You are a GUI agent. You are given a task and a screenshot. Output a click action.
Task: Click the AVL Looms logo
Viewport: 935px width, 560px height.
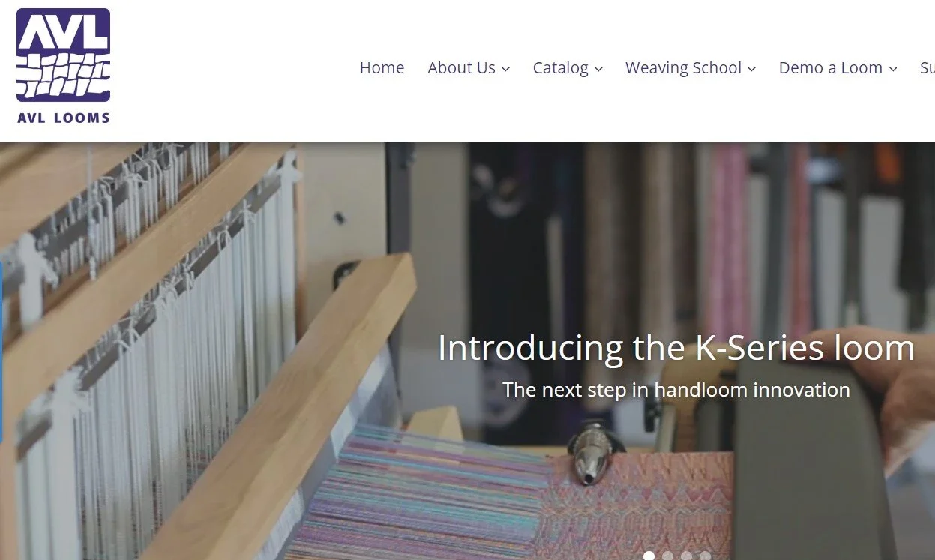click(x=64, y=66)
